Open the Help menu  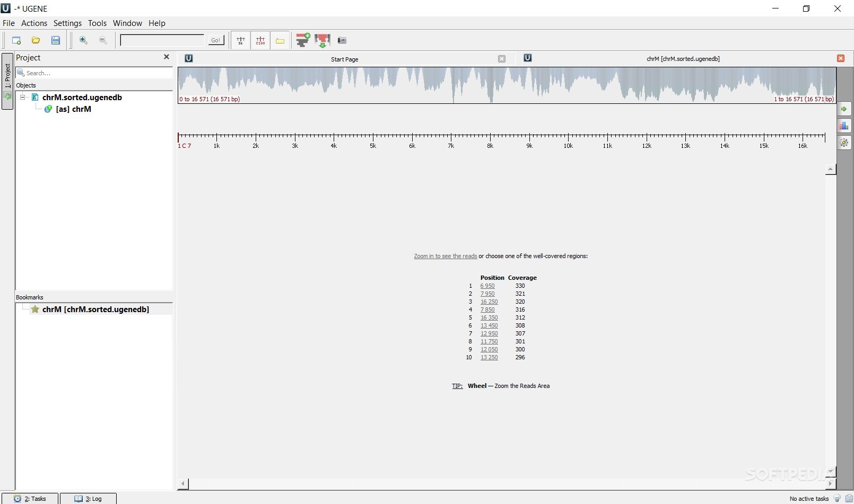point(156,23)
